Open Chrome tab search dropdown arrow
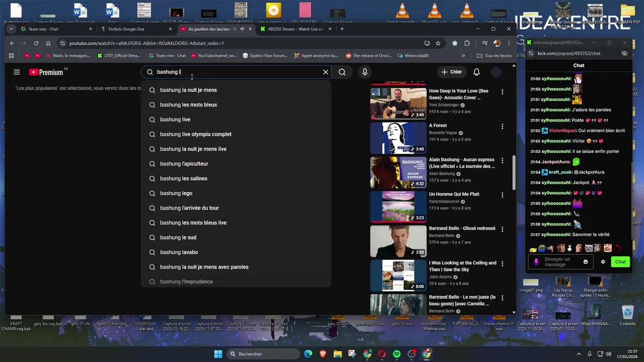The height and width of the screenshot is (362, 644). click(11, 29)
